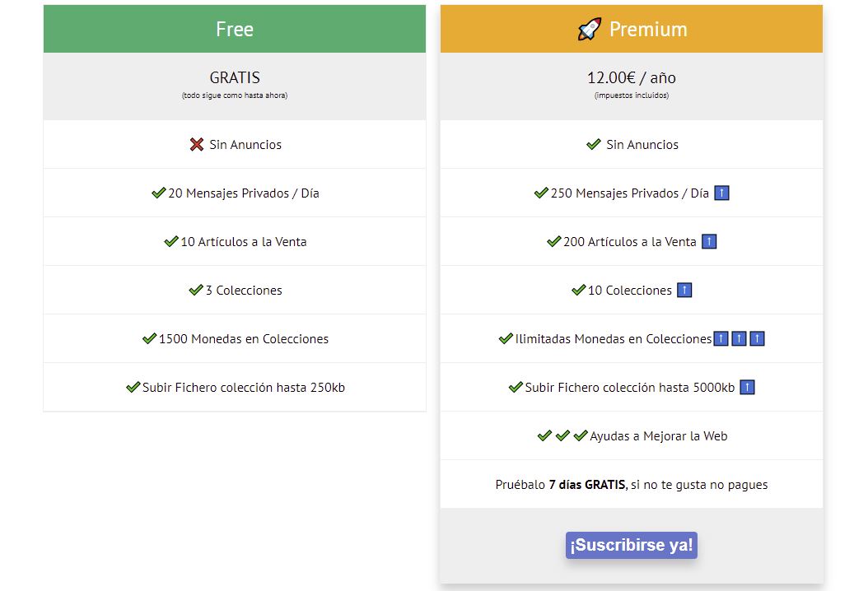Click the green checkmark beside Premium Sin Anuncios
The width and height of the screenshot is (868, 591).
(594, 144)
